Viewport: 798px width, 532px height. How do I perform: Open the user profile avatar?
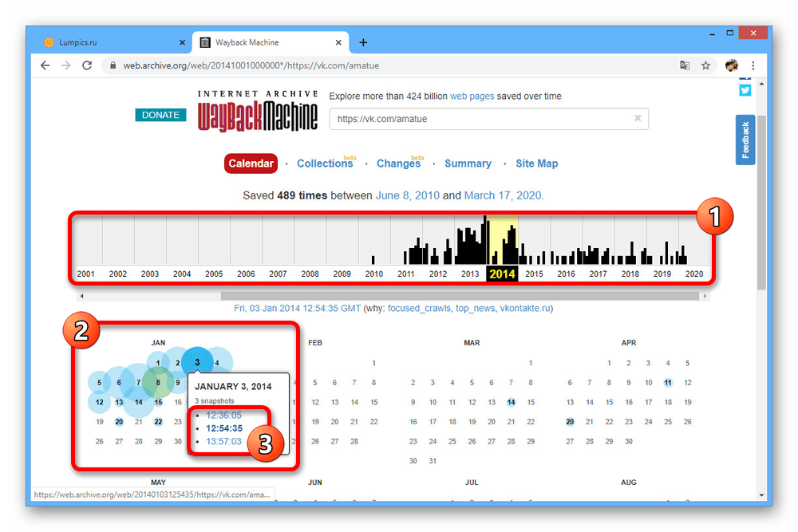731,65
